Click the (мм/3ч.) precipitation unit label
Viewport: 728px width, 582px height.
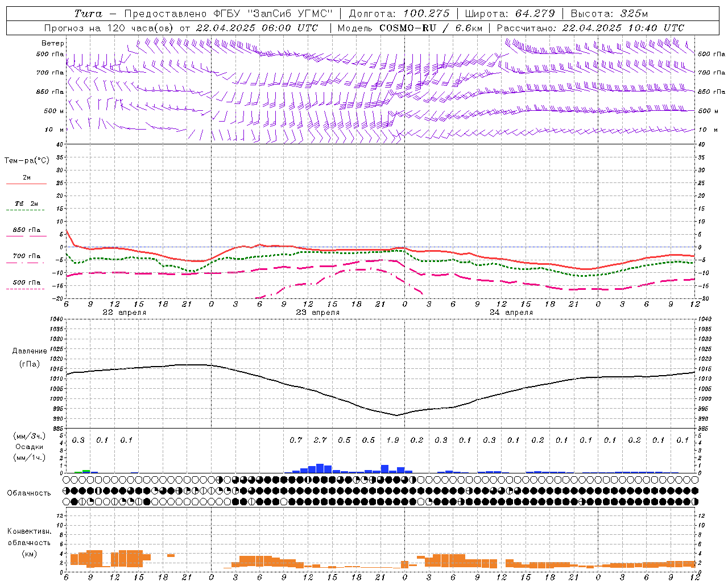[x=28, y=436]
